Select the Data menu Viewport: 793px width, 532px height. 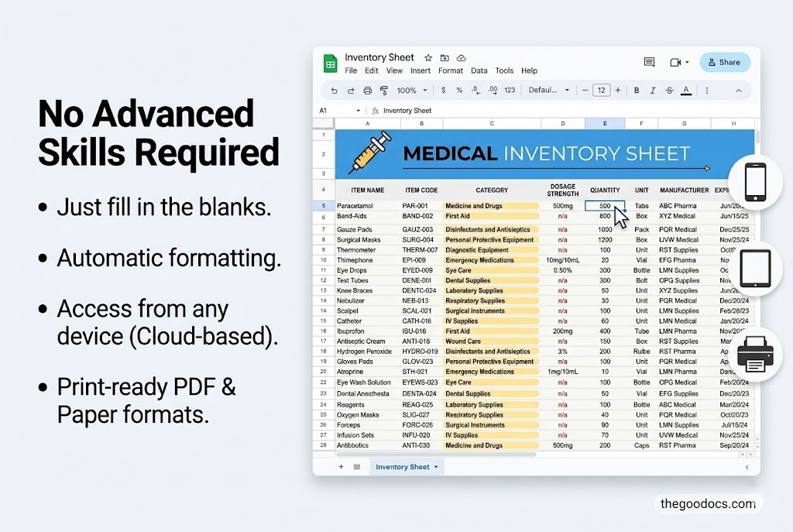(x=479, y=70)
